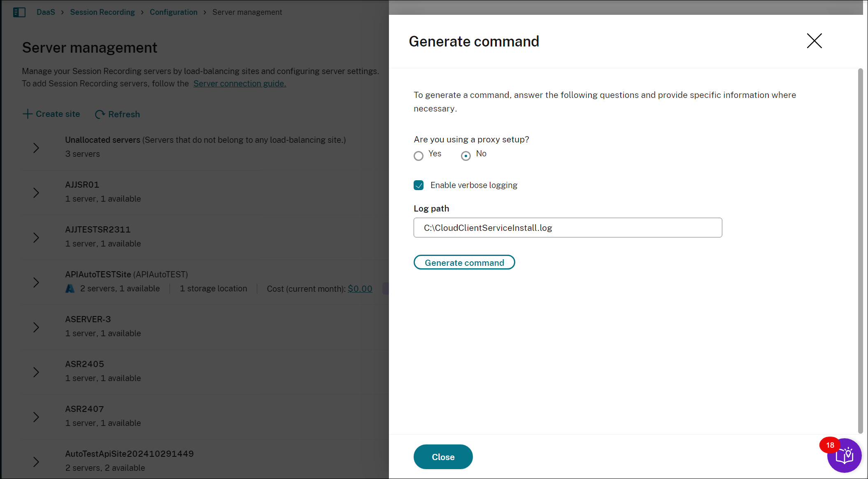Image resolution: width=868 pixels, height=479 pixels.
Task: Expand the Unallocated servers row
Action: 36,148
